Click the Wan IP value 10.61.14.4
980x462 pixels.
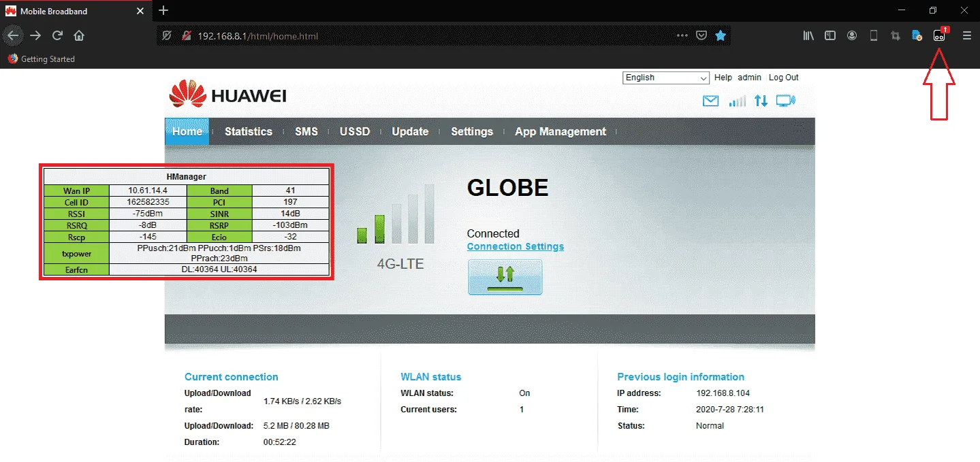(x=148, y=191)
